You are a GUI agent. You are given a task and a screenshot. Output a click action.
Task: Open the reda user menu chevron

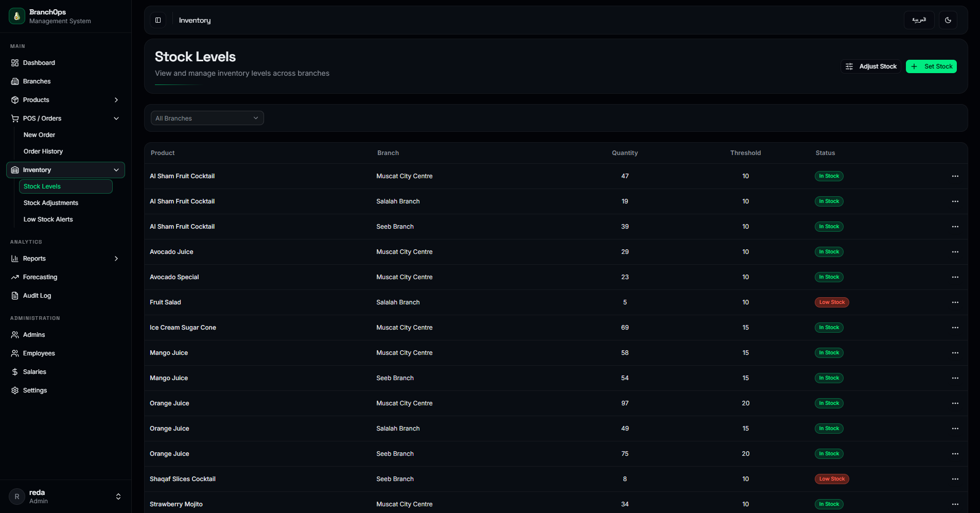(x=118, y=497)
